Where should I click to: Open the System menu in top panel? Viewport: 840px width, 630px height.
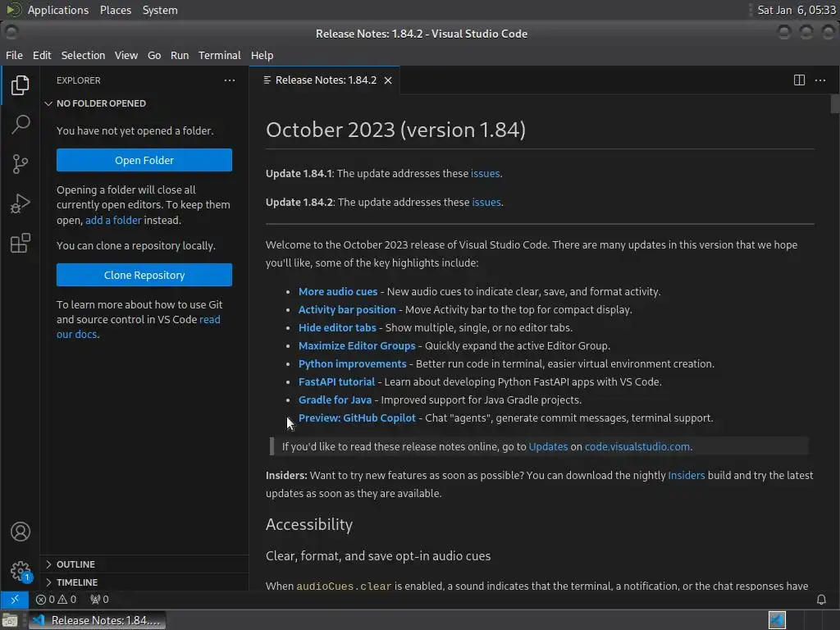click(x=160, y=10)
